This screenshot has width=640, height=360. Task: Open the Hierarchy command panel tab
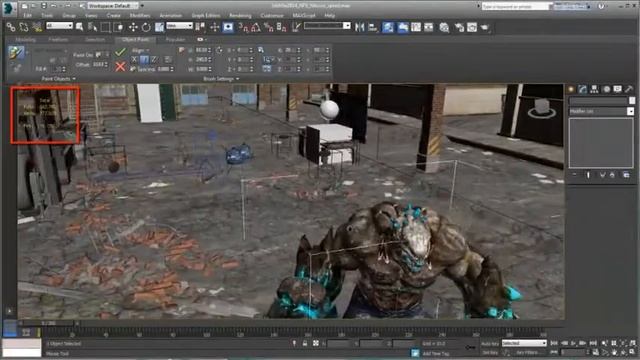594,89
